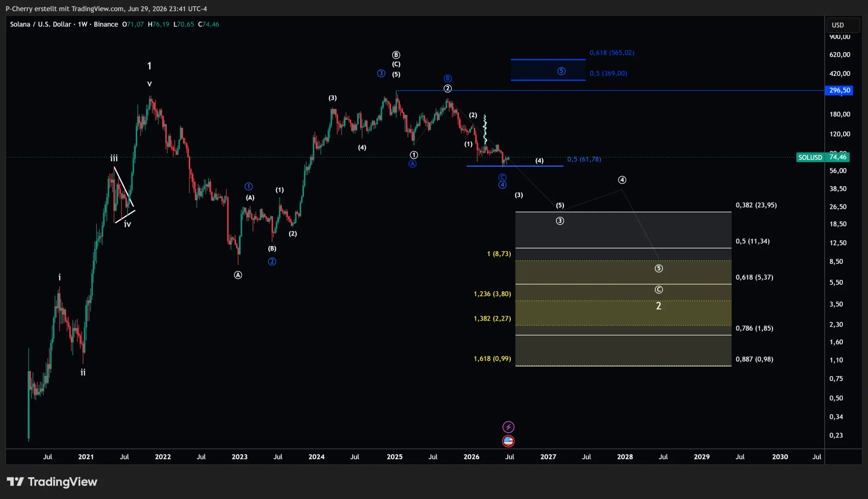Select the white circled B at chart top
This screenshot has height=499, width=868.
coord(396,55)
